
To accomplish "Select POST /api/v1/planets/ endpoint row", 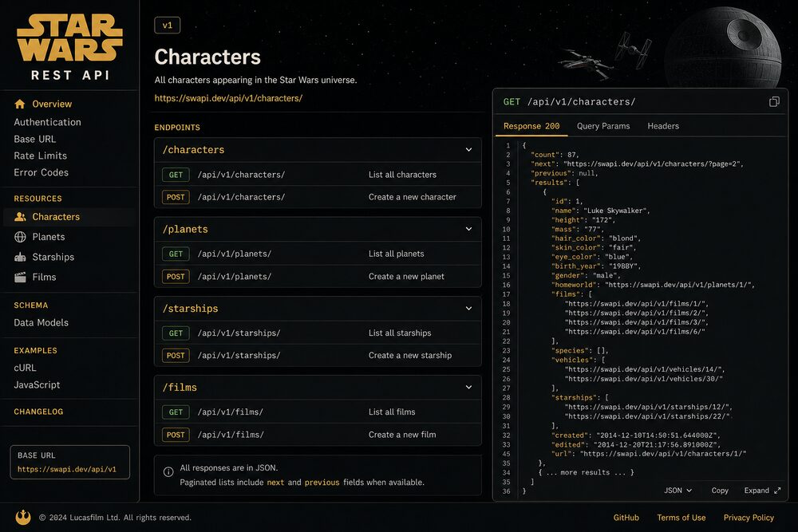I will coord(318,276).
